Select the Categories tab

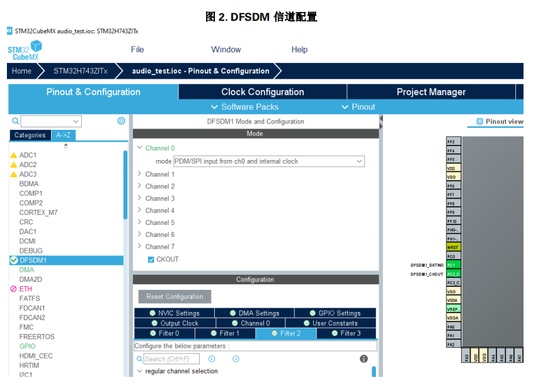point(30,135)
